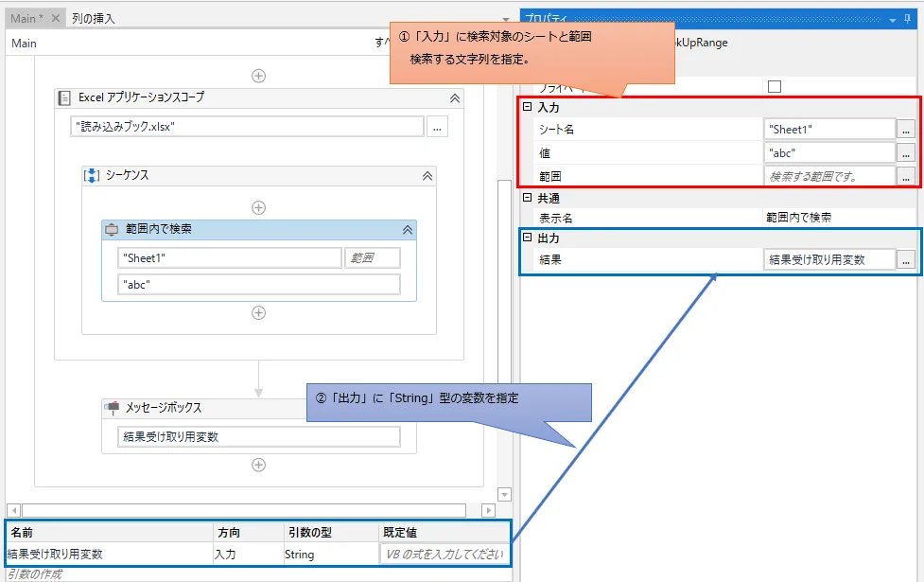Click the plus icon above 範囲内で検索
This screenshot has height=582, width=924.
[x=257, y=205]
